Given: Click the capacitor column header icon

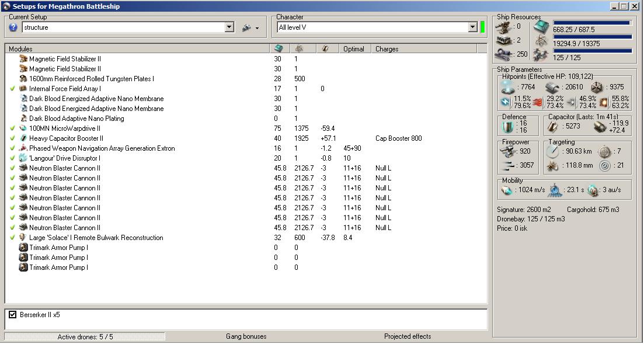Looking at the screenshot, I should (325, 48).
